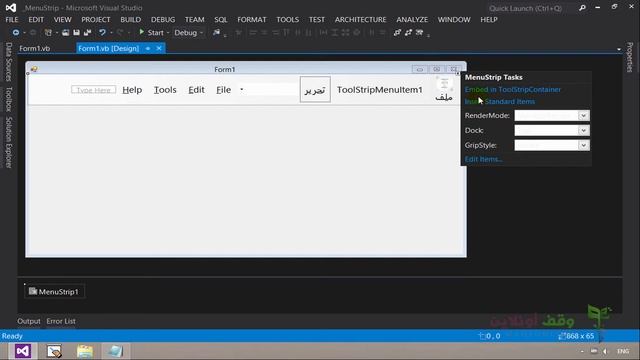Click the first tab order icon in layout toolbar
640x360 pixels.
[397, 33]
